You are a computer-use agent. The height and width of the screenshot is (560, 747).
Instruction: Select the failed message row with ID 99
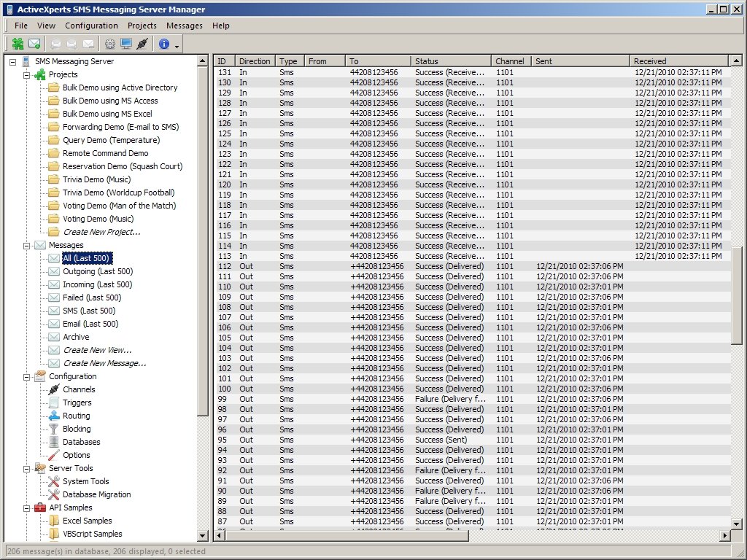tap(473, 399)
